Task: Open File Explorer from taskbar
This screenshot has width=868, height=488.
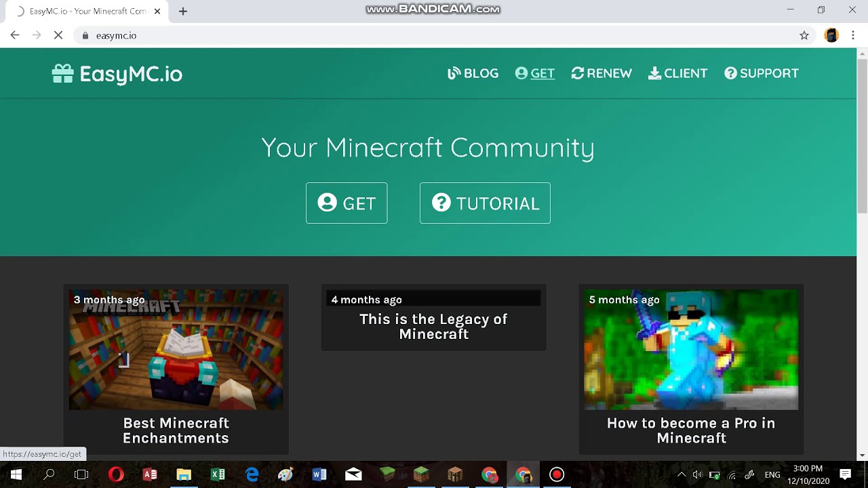Action: point(184,474)
